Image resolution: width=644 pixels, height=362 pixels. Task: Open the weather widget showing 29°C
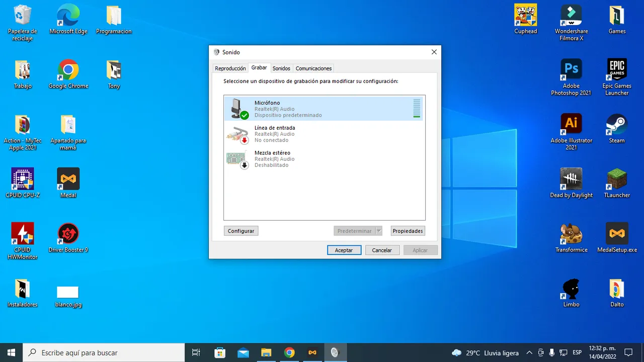pyautogui.click(x=485, y=352)
